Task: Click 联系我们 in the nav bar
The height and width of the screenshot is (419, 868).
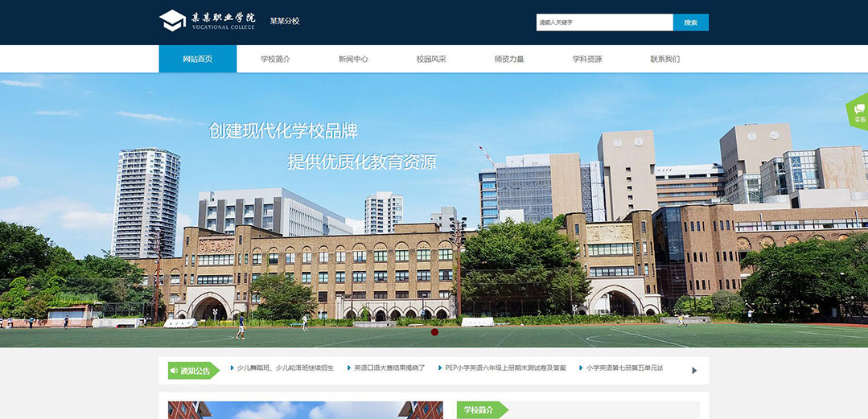Action: 665,59
